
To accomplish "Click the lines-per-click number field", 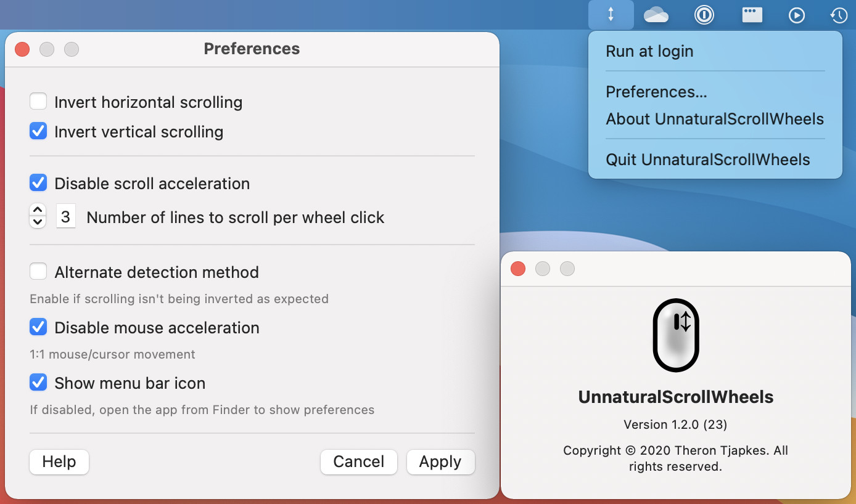I will [66, 217].
